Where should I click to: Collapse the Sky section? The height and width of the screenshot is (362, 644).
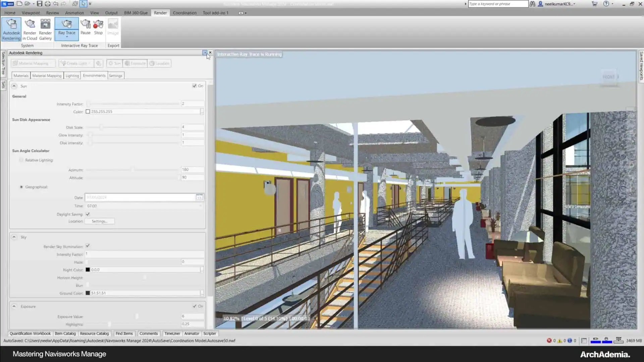point(14,237)
